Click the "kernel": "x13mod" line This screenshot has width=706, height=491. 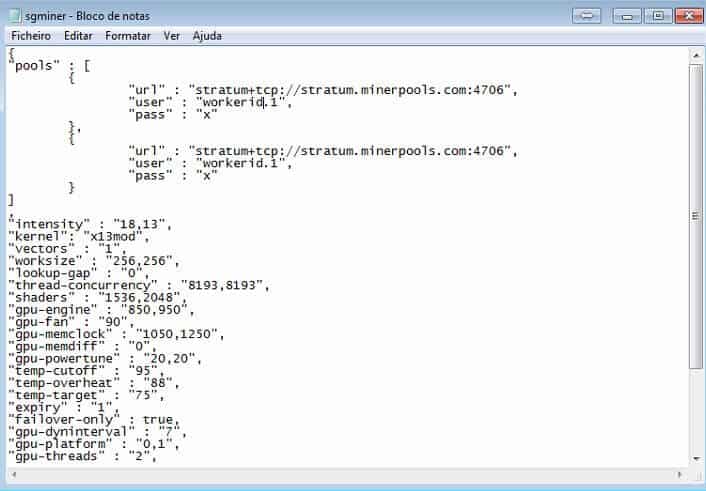pyautogui.click(x=79, y=236)
